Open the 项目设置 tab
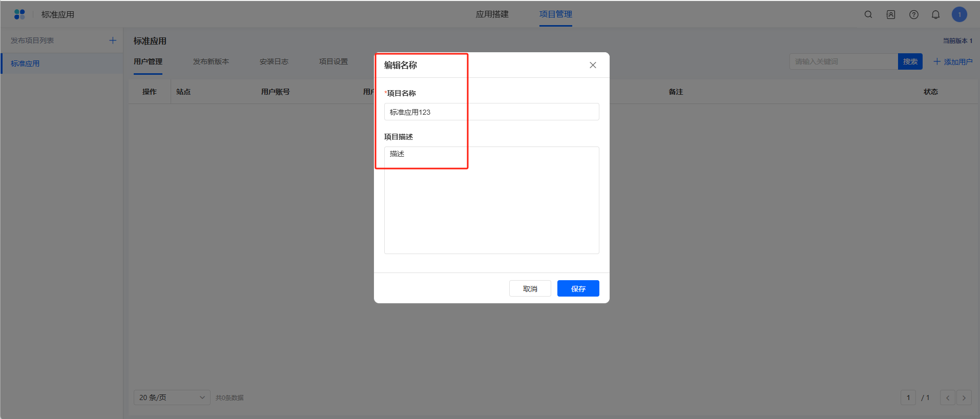Image resolution: width=980 pixels, height=419 pixels. click(333, 61)
